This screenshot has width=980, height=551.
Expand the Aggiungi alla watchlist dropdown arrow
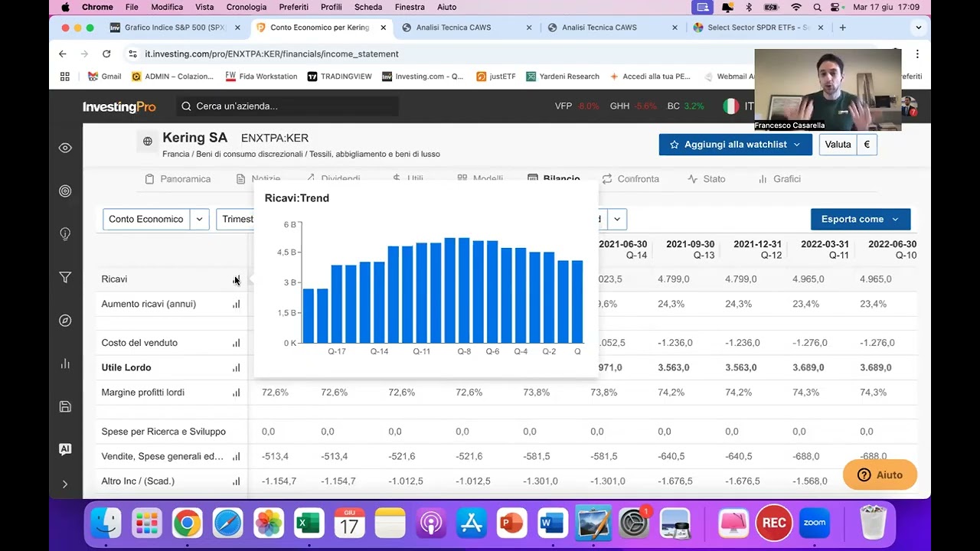[797, 145]
